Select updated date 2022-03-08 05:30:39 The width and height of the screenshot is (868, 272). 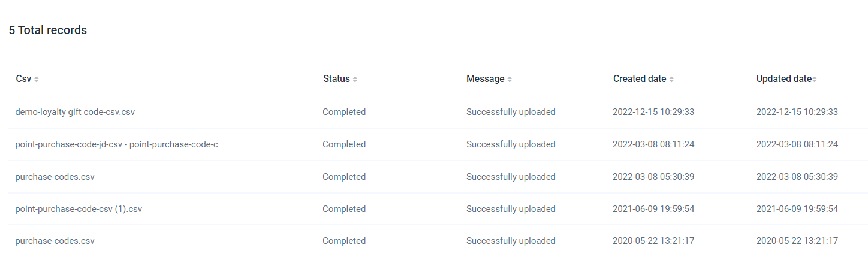[x=797, y=177]
